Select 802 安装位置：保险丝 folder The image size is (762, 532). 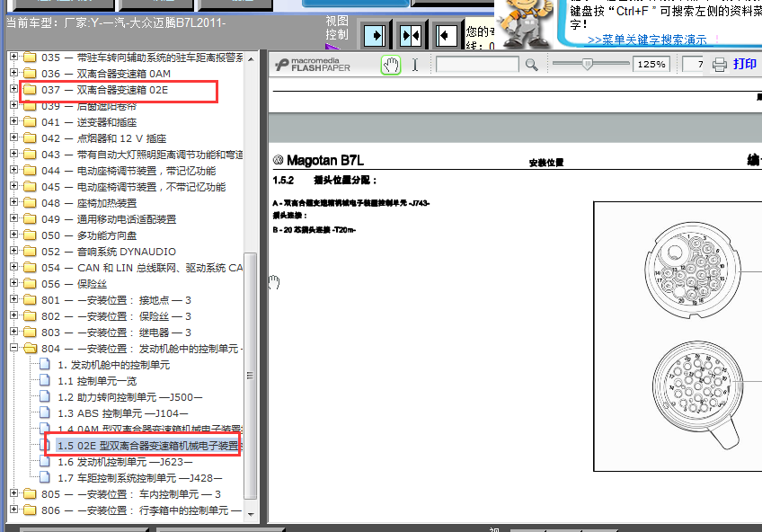pyautogui.click(x=116, y=316)
